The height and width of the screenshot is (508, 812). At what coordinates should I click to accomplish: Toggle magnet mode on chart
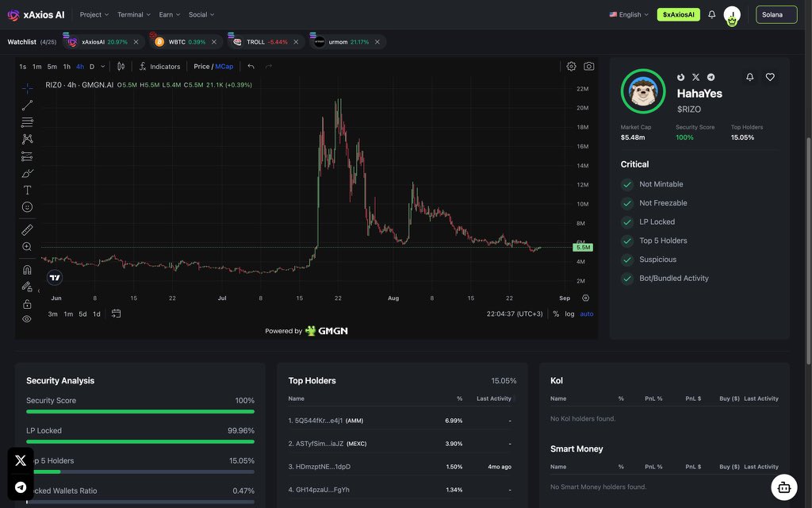tap(27, 270)
